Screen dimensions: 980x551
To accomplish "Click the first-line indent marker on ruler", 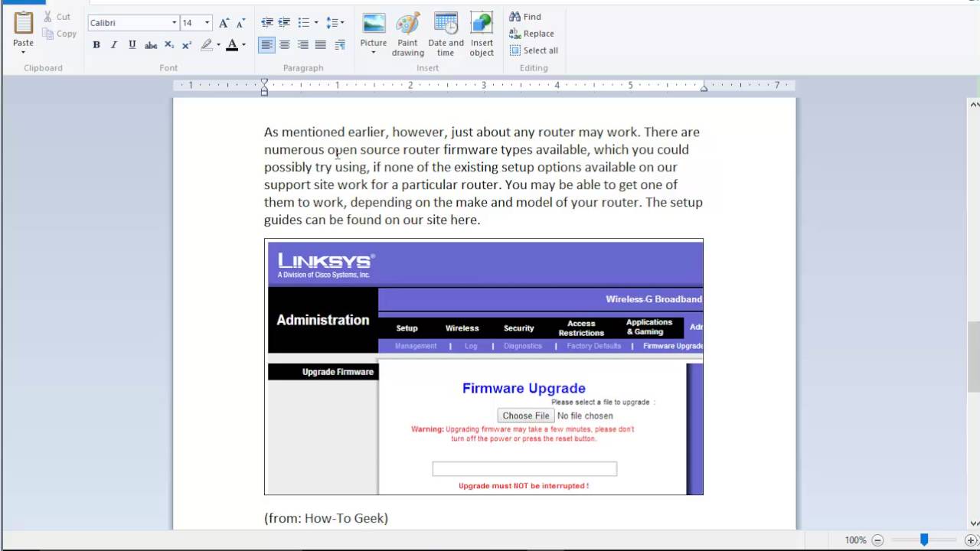I will point(264,82).
